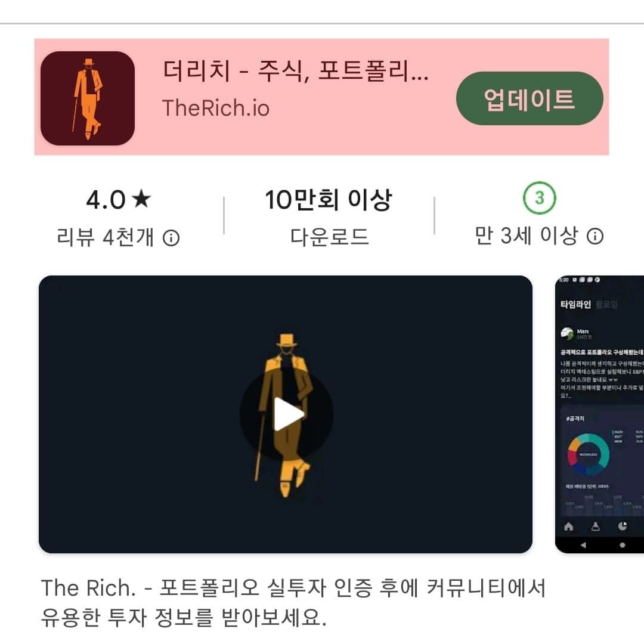This screenshot has width=644, height=644.
Task: Tap the Android back triangle in screenshot
Action: click(583, 545)
